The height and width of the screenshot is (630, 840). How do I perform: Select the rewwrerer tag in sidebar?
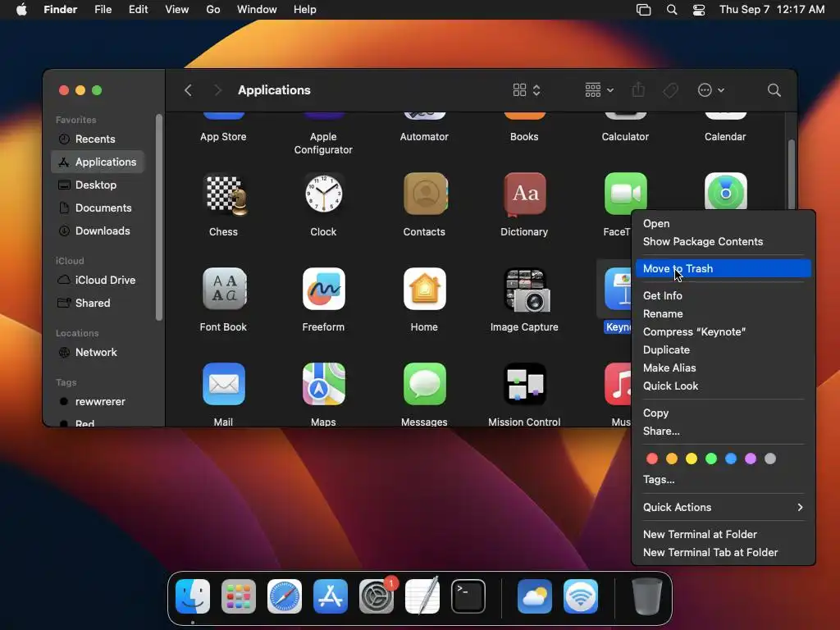[98, 402]
